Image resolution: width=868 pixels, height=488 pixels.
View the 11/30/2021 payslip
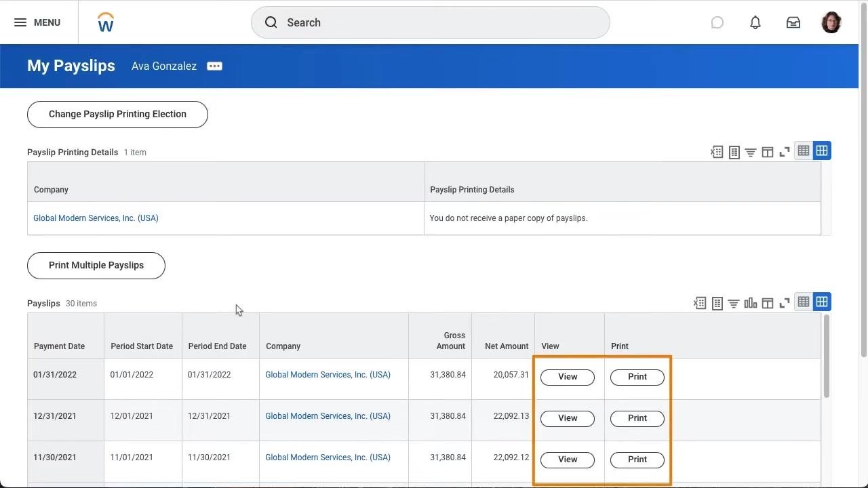click(568, 460)
